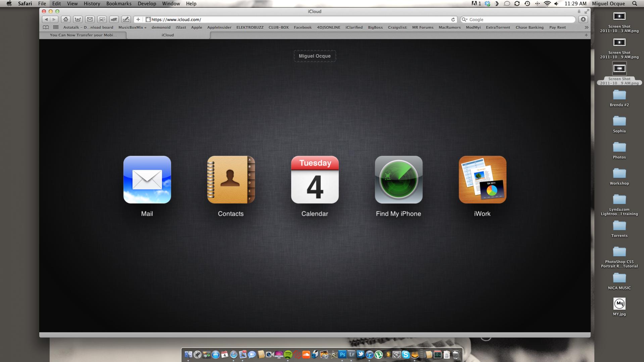
Task: Open the Spotlight search magnifier
Action: coord(635,4)
